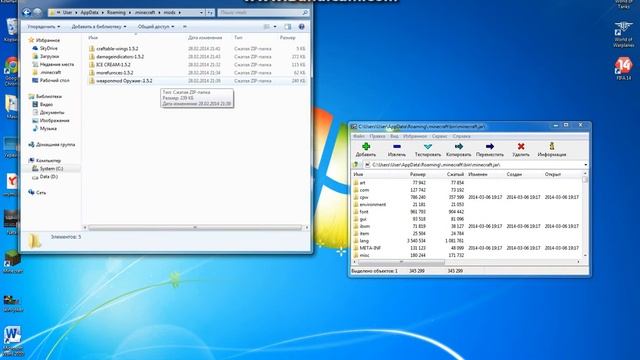Click the Explorer search field
The height and width of the screenshot is (360, 640).
(x=263, y=13)
